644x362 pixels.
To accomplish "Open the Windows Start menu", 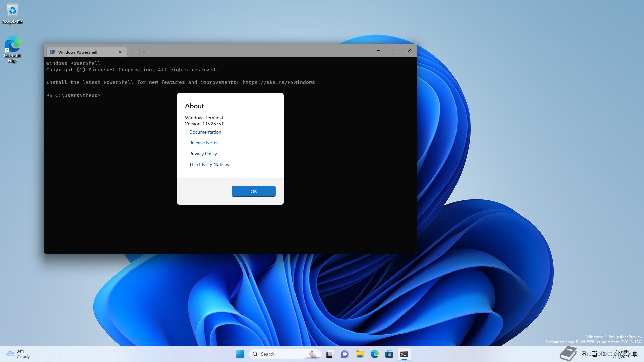I will pyautogui.click(x=240, y=354).
